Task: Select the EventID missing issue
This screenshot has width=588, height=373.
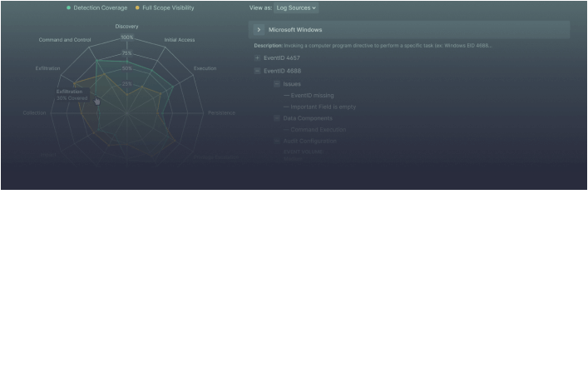Action: point(312,96)
